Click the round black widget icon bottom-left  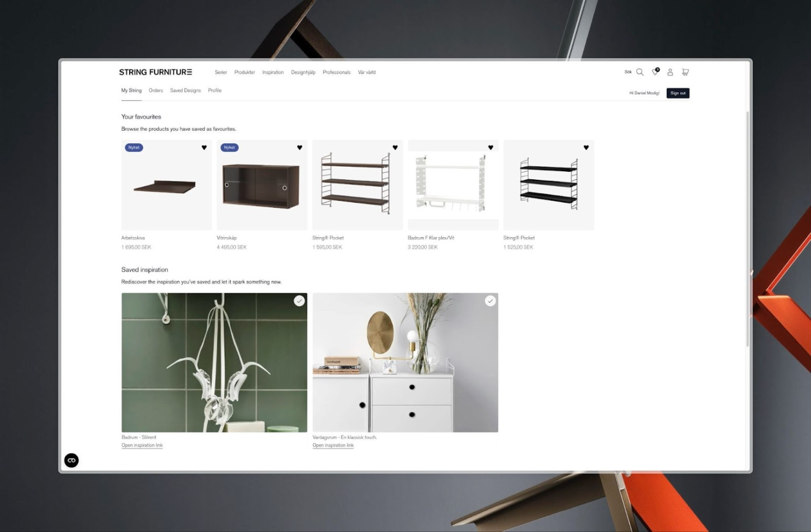pyautogui.click(x=71, y=461)
